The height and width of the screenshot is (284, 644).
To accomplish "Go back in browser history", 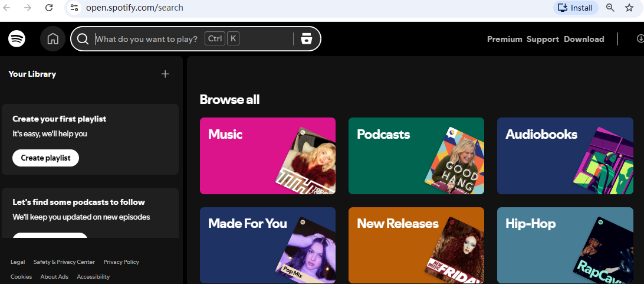I will click(6, 8).
